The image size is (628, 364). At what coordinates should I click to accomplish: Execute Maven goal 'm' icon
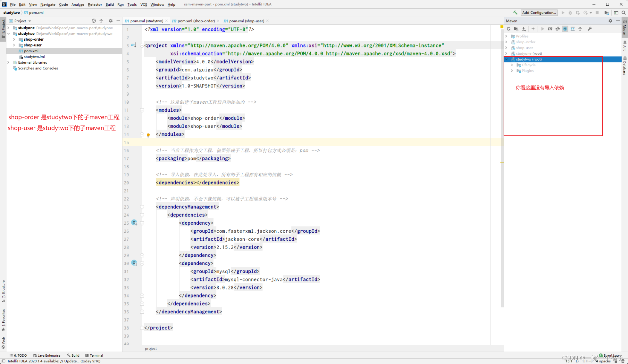click(550, 29)
